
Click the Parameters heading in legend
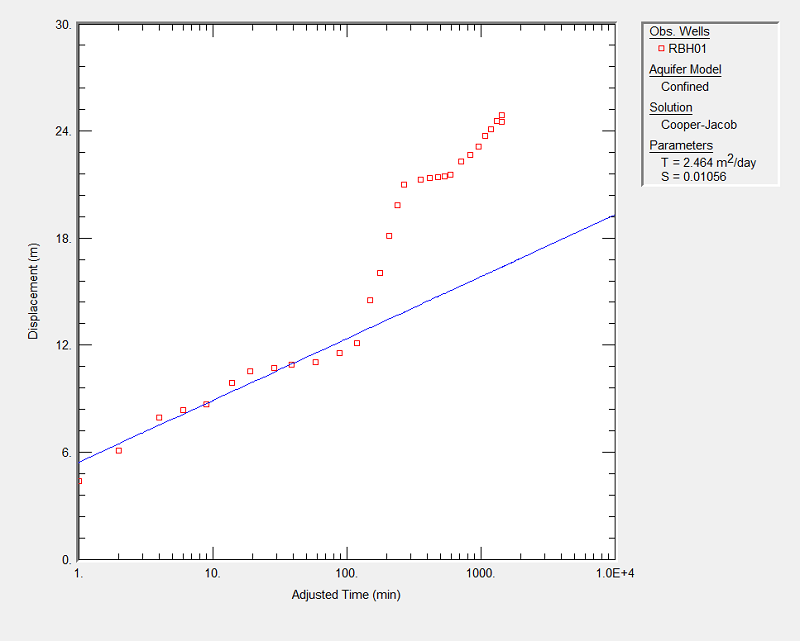coord(680,145)
